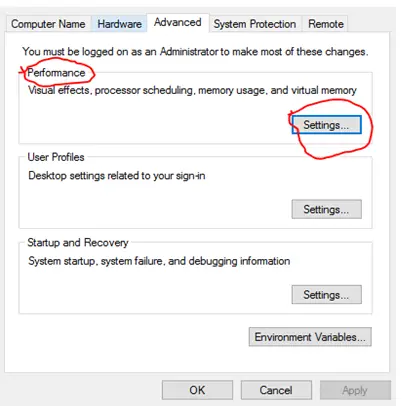Click the desktop settings sign-in description
This screenshot has width=402, height=406.
117,176
